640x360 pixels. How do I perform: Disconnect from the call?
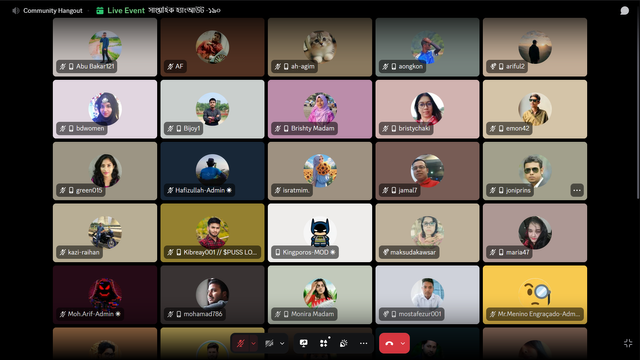[389, 343]
